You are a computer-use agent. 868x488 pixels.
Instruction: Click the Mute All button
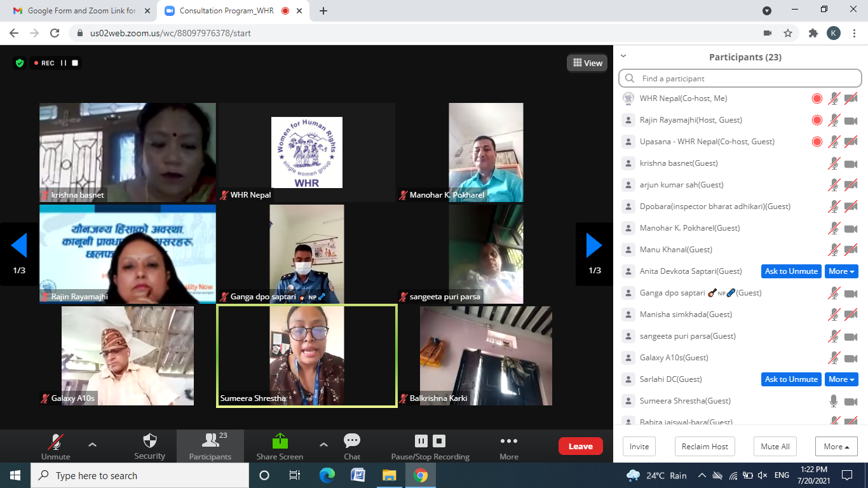point(775,446)
